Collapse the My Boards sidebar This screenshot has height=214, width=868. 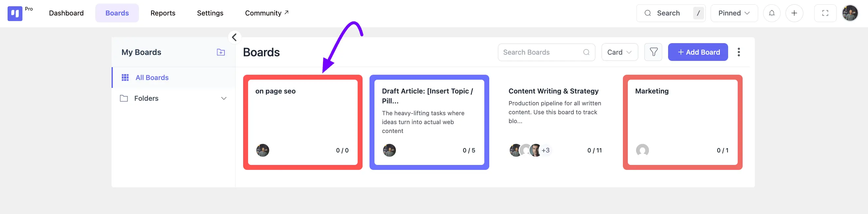point(235,37)
